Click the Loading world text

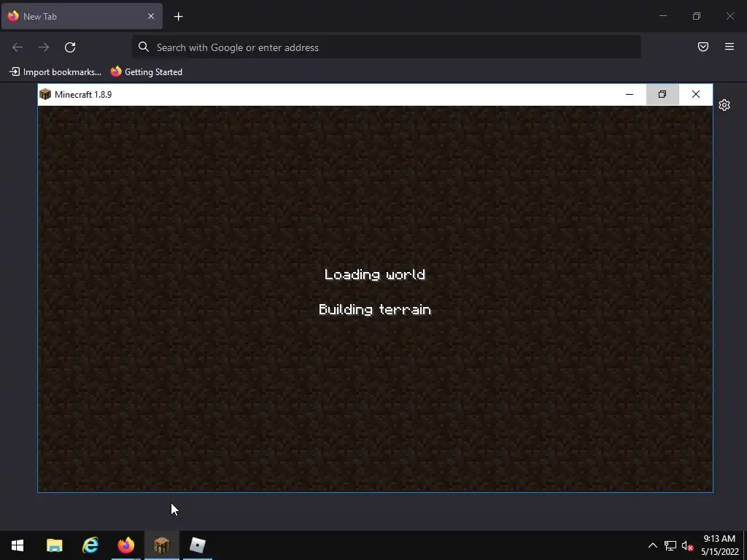[x=375, y=275]
